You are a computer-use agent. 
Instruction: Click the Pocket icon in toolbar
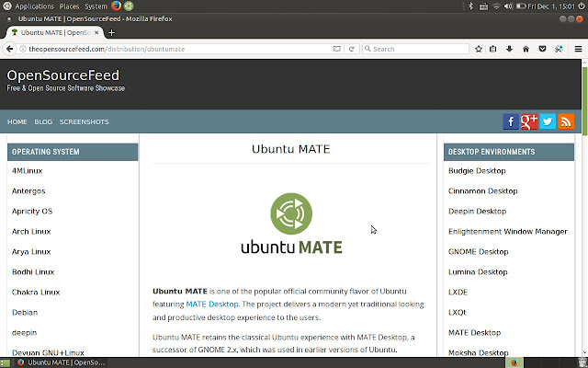pos(542,49)
